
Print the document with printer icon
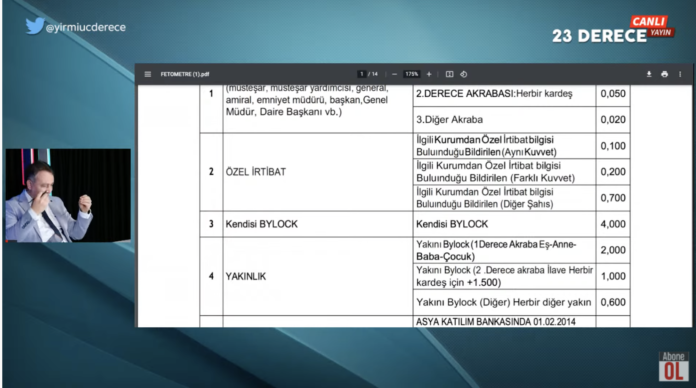click(664, 74)
